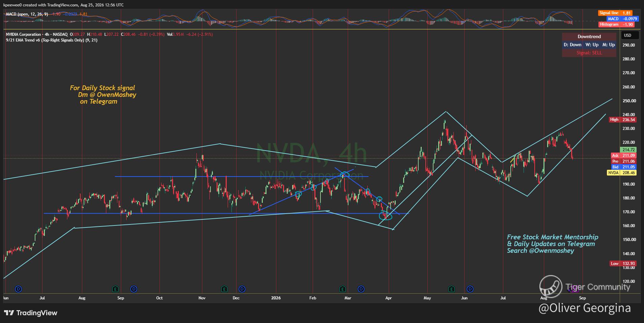The image size is (644, 323).
Task: Open the earnings marker in late August 2025
Action: 115,289
